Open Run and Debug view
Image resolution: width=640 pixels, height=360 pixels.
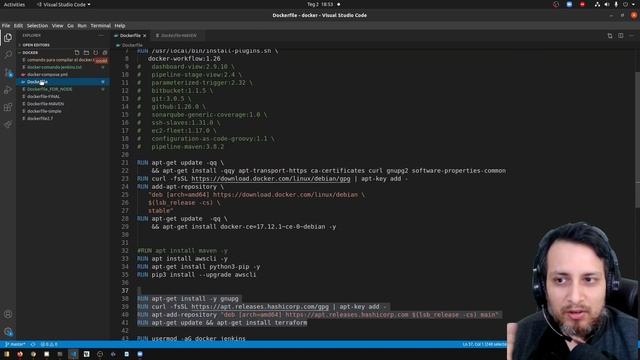tap(8, 90)
